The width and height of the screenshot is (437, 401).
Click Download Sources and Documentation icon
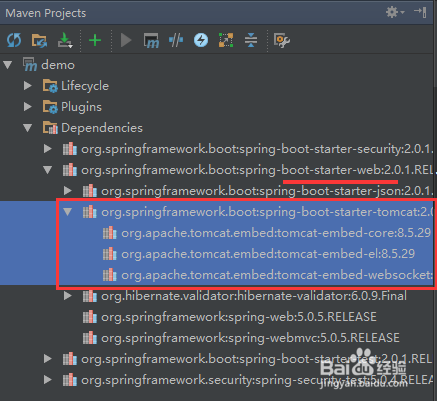click(x=65, y=40)
